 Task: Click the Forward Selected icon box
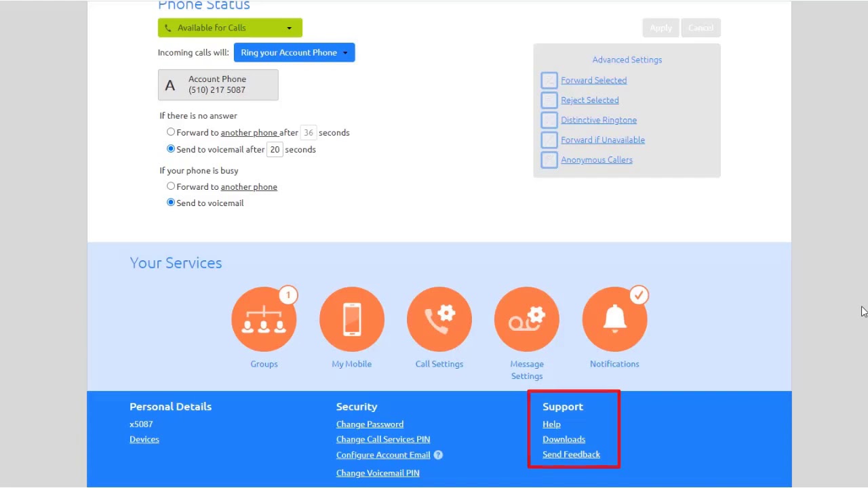click(x=549, y=80)
